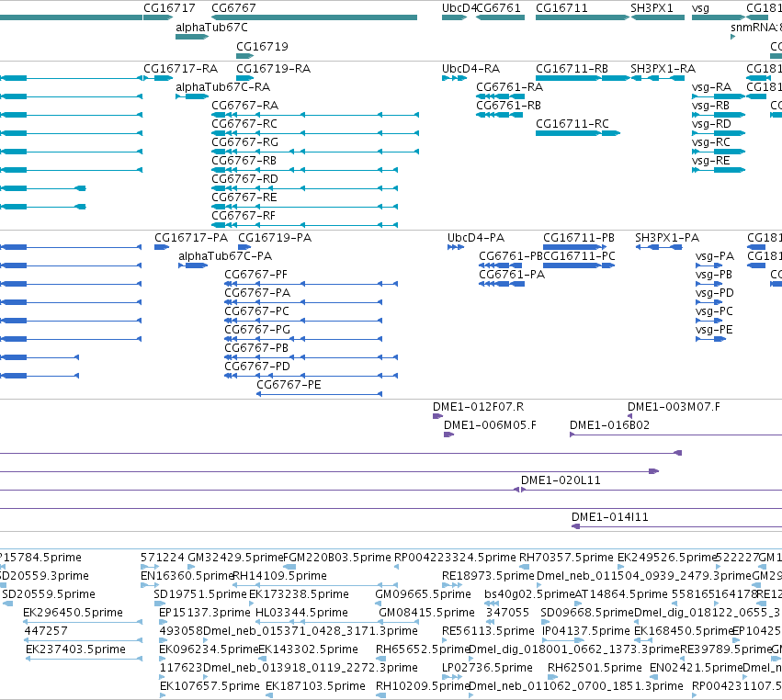Click the DME1-006M05.F clone label

[491, 425]
